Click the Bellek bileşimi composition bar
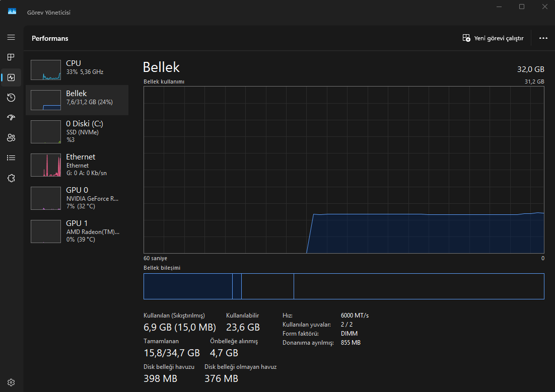 [343, 286]
